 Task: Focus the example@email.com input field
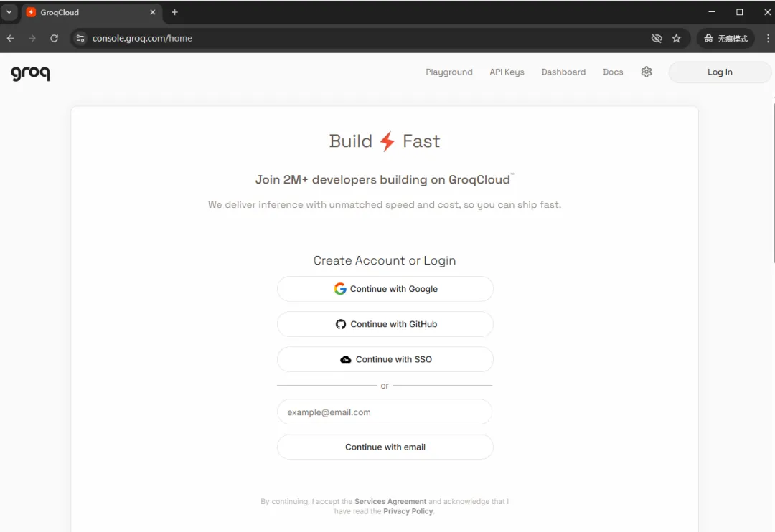pos(385,412)
